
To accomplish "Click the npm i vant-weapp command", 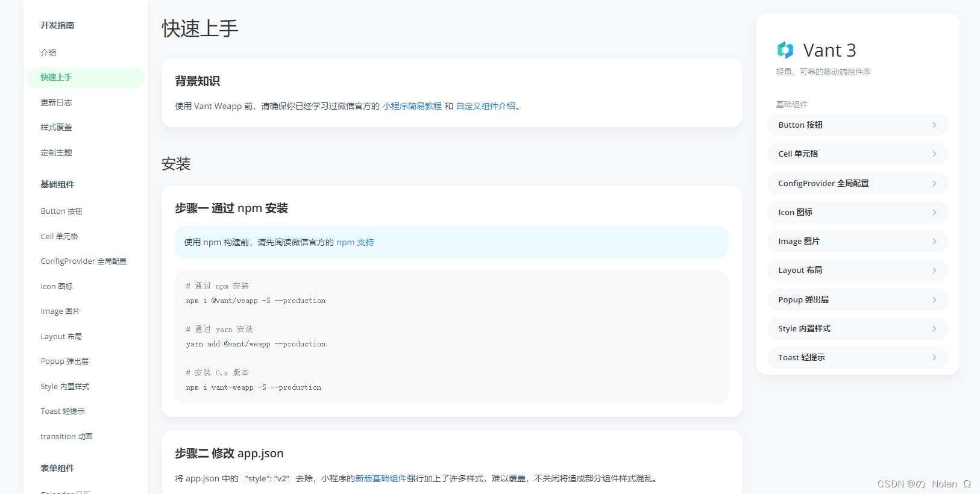I will pyautogui.click(x=254, y=387).
